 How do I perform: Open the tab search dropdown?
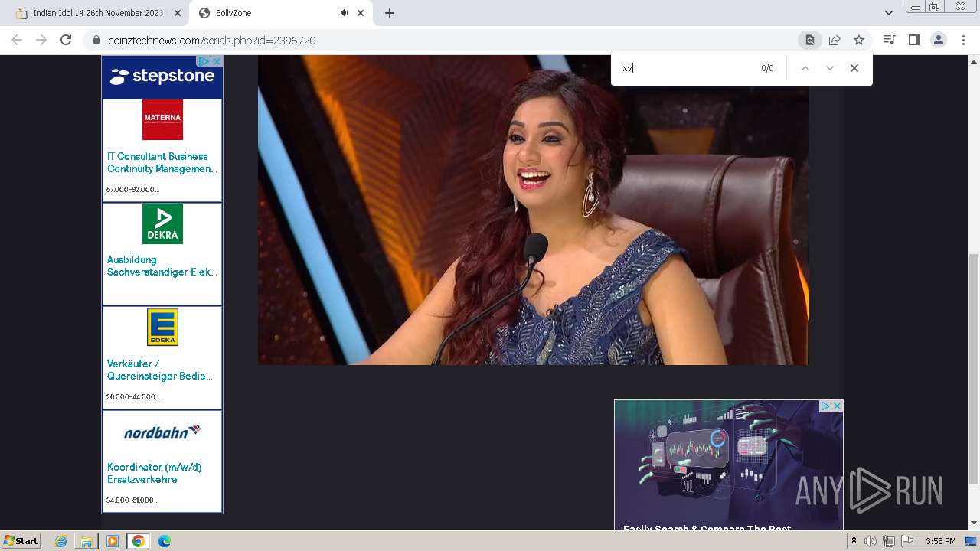click(x=888, y=13)
